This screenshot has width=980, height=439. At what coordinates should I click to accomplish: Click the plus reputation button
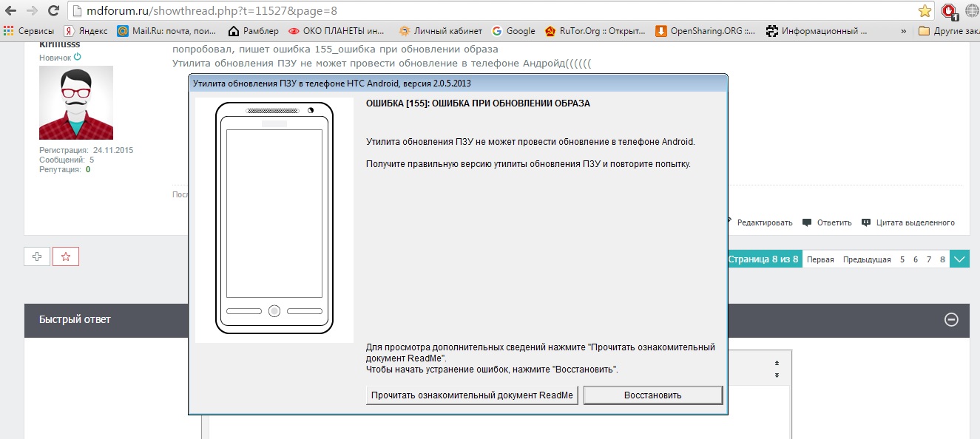tap(37, 256)
